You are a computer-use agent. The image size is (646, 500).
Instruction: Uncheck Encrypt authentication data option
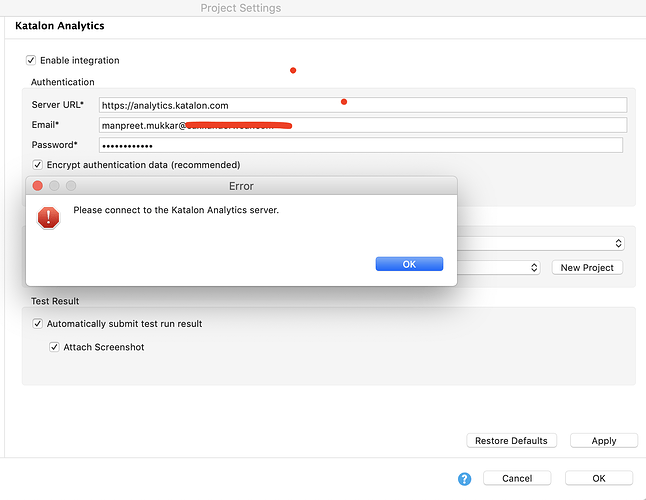click(38, 165)
